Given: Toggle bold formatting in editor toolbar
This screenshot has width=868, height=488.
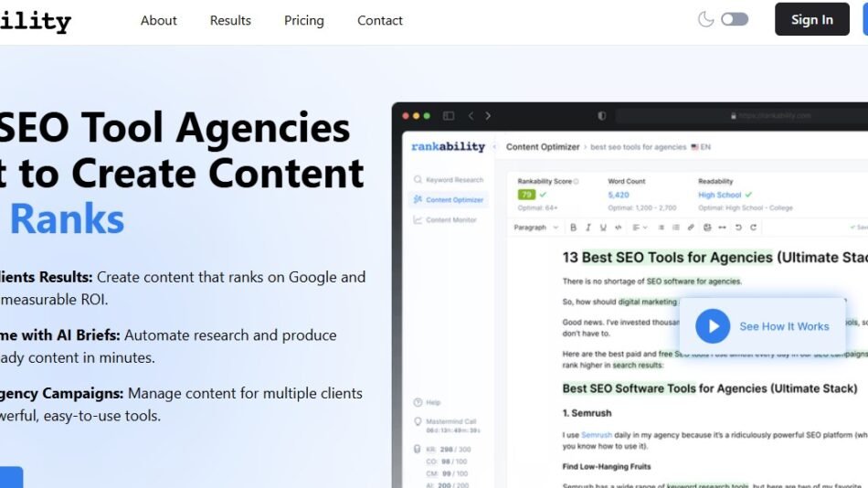Looking at the screenshot, I should (x=574, y=228).
